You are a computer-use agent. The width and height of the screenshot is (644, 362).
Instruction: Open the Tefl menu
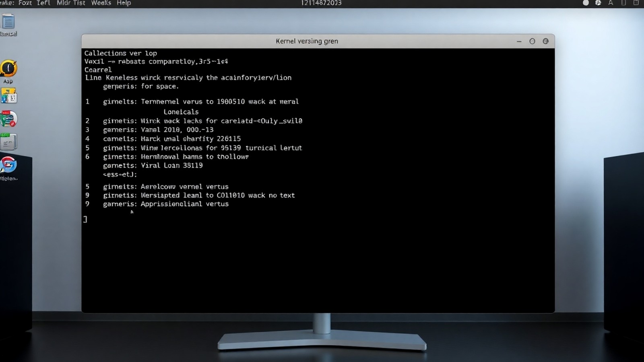pos(43,3)
